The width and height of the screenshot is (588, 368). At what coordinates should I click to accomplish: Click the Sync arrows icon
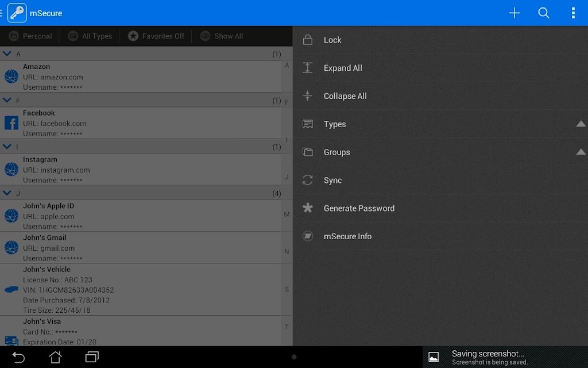pos(308,180)
